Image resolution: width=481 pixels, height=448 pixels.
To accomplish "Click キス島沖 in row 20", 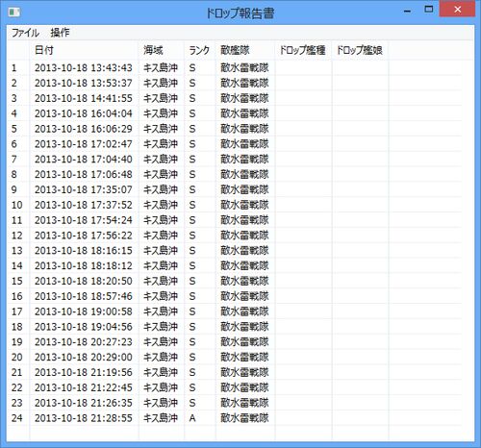I will pyautogui.click(x=161, y=357).
